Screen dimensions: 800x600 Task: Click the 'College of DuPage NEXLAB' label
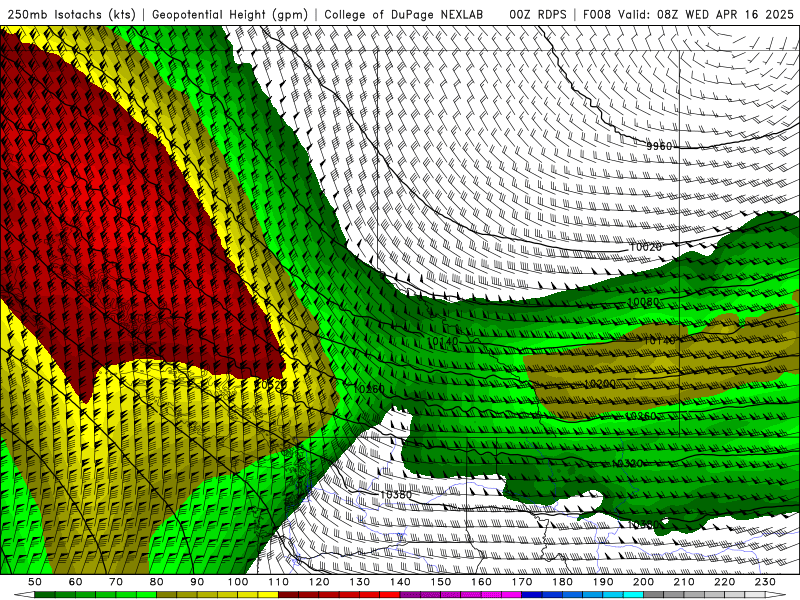tap(404, 15)
